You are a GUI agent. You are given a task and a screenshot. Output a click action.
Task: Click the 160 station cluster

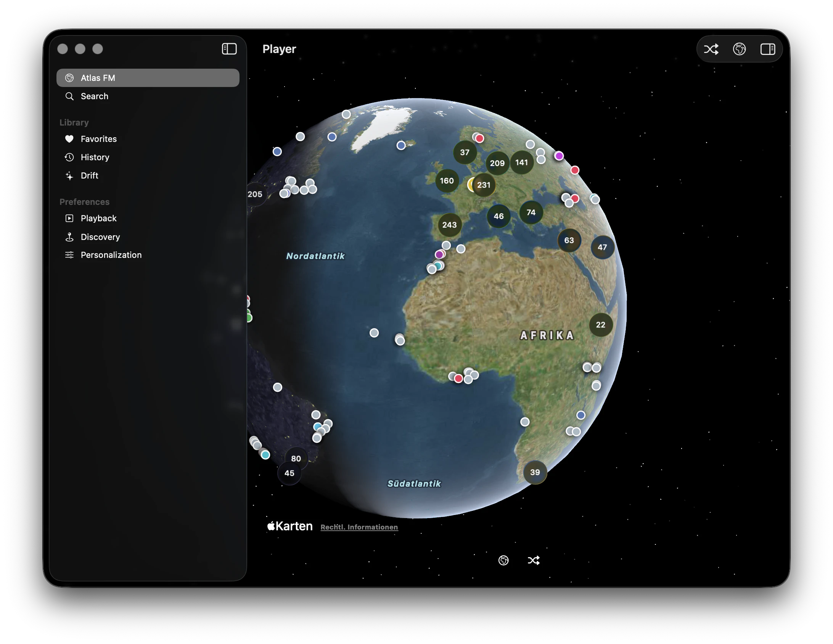447,180
